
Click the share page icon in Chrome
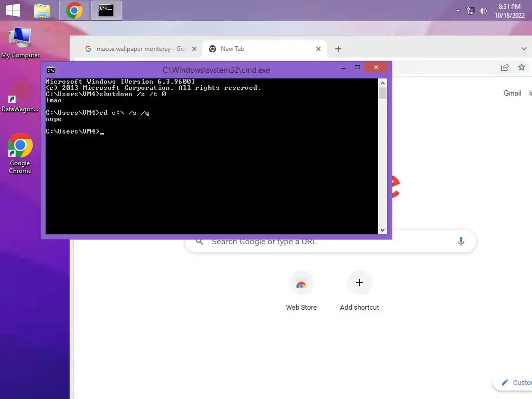[x=505, y=67]
